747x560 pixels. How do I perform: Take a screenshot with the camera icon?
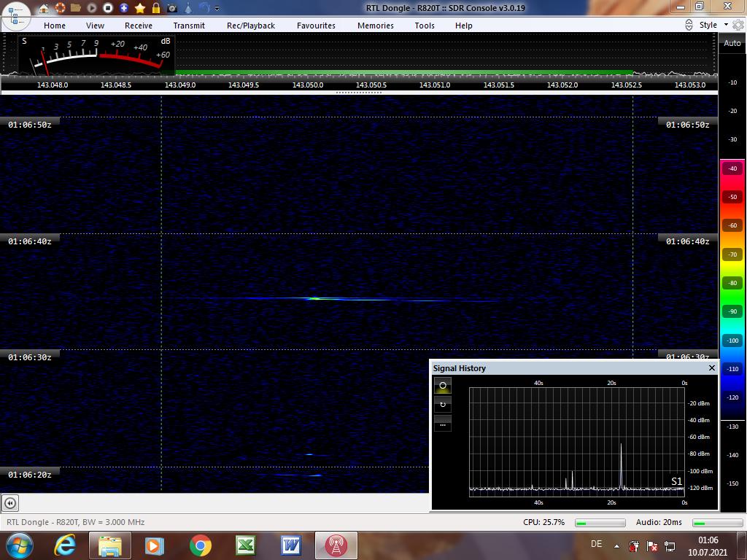pyautogui.click(x=172, y=8)
